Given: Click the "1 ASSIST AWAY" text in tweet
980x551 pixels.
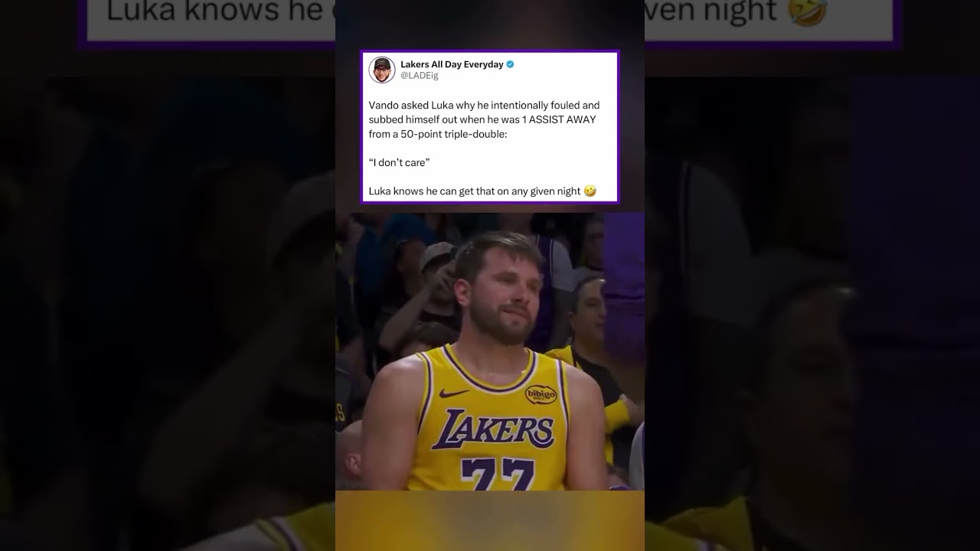Looking at the screenshot, I should (558, 119).
